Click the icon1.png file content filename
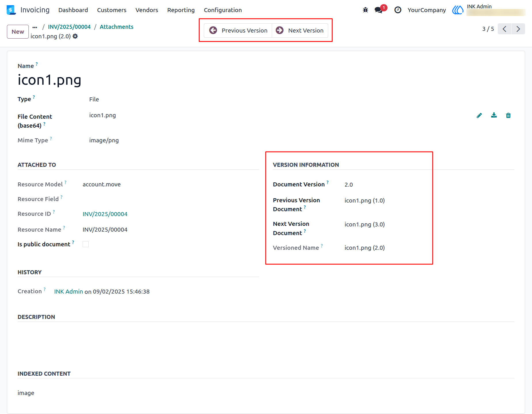This screenshot has width=532, height=414. (x=102, y=115)
